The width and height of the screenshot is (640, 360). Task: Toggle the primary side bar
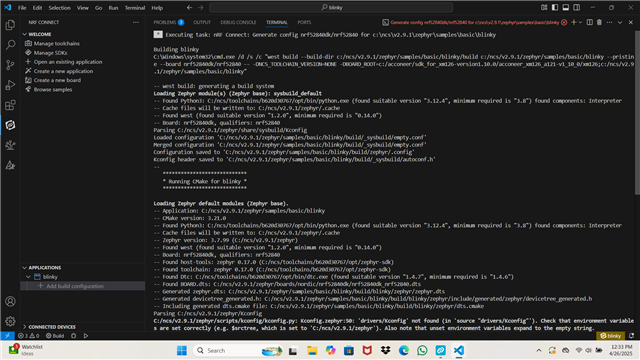pyautogui.click(x=555, y=7)
